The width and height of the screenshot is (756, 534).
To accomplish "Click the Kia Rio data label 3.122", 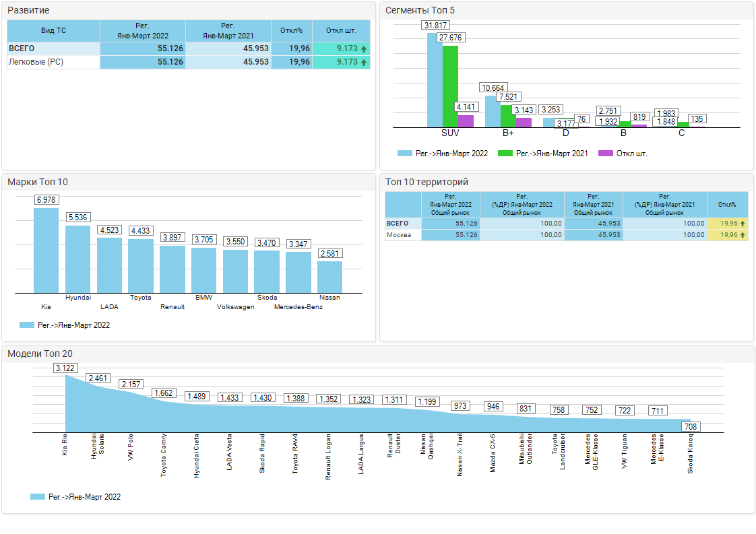I will point(65,368).
